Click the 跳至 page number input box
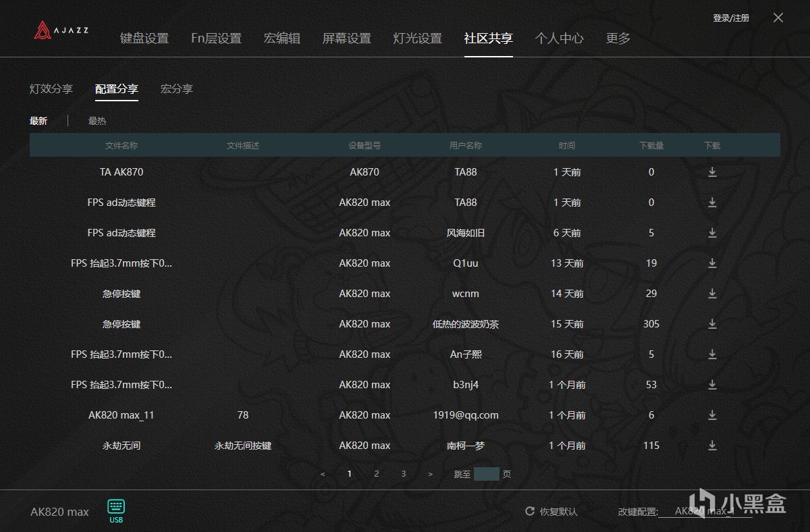810x532 pixels. [487, 474]
